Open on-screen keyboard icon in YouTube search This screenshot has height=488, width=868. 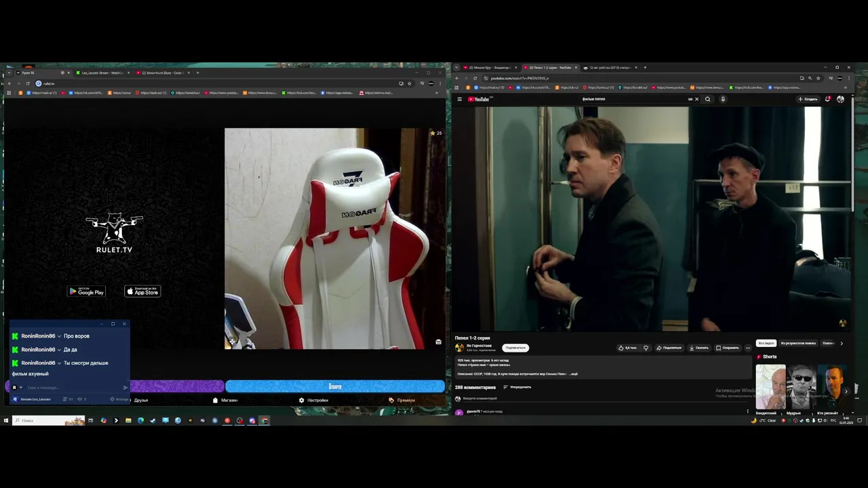tap(690, 99)
